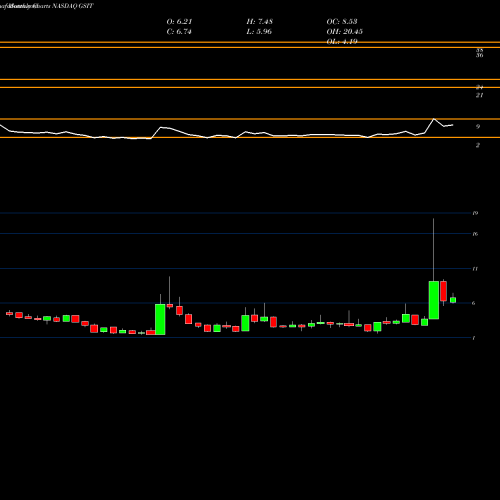Click the last green candle on the chart
The height and width of the screenshot is (500, 500).
pyautogui.click(x=453, y=300)
